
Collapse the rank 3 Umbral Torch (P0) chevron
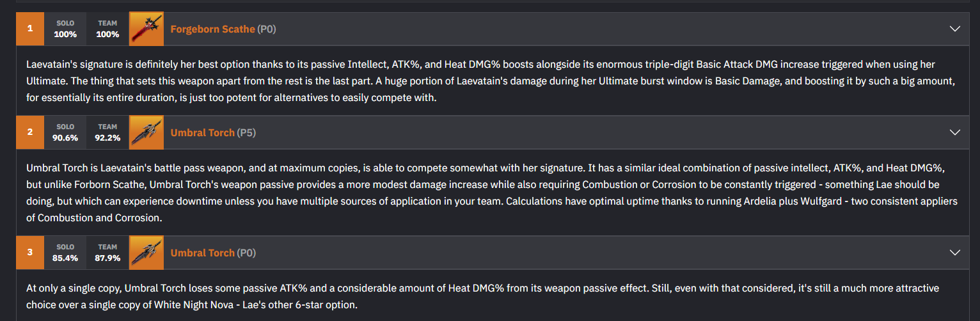click(955, 253)
